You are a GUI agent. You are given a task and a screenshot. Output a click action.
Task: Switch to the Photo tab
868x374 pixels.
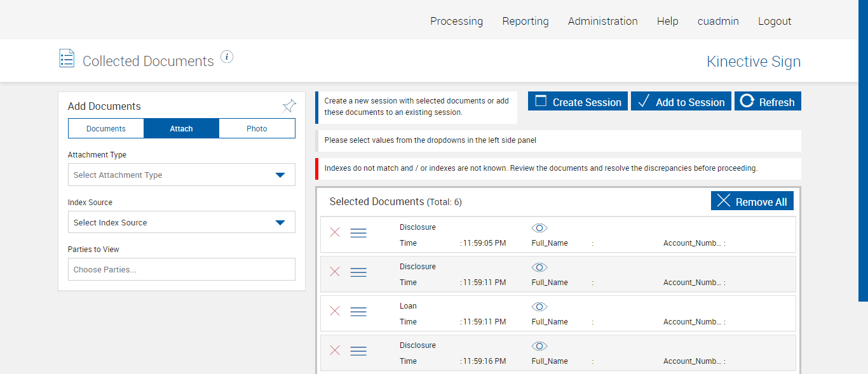tap(257, 128)
